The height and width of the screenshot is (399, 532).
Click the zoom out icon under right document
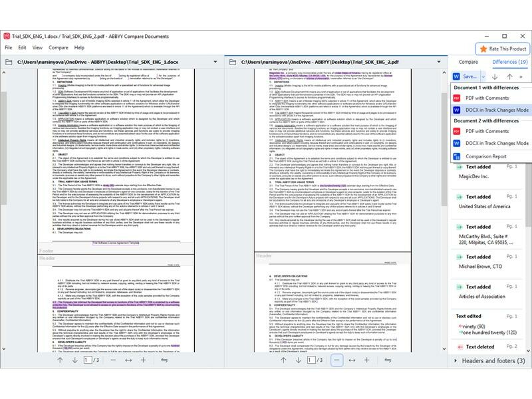click(x=338, y=360)
